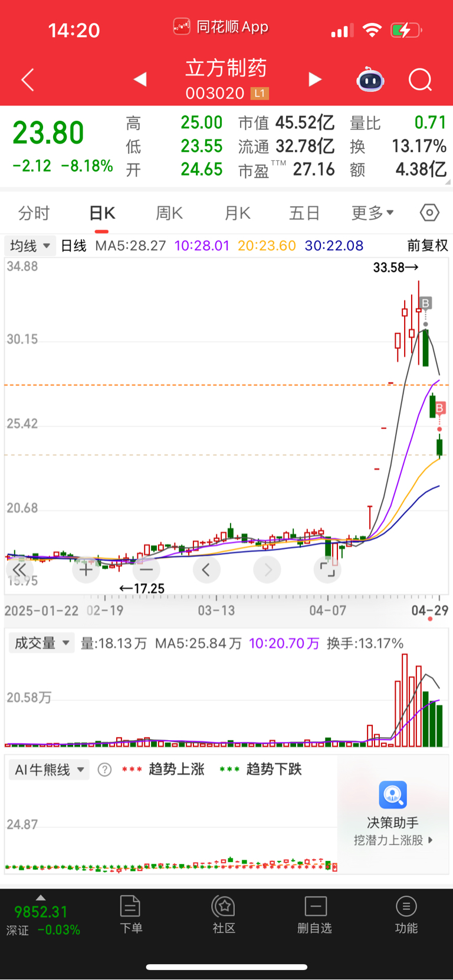Switch to 月K tab

pos(238,213)
